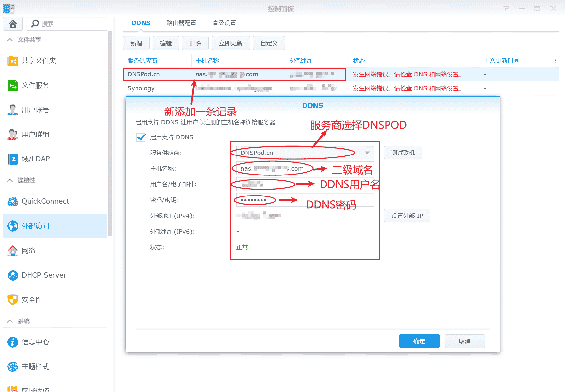Open QuickConnect cloud icon
Image resolution: width=565 pixels, height=392 pixels.
click(x=13, y=201)
